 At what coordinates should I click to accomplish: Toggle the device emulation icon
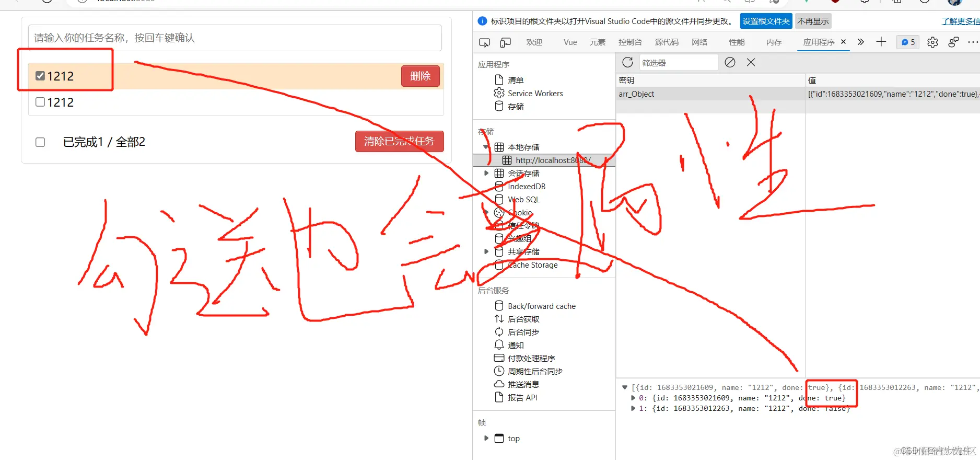[505, 42]
